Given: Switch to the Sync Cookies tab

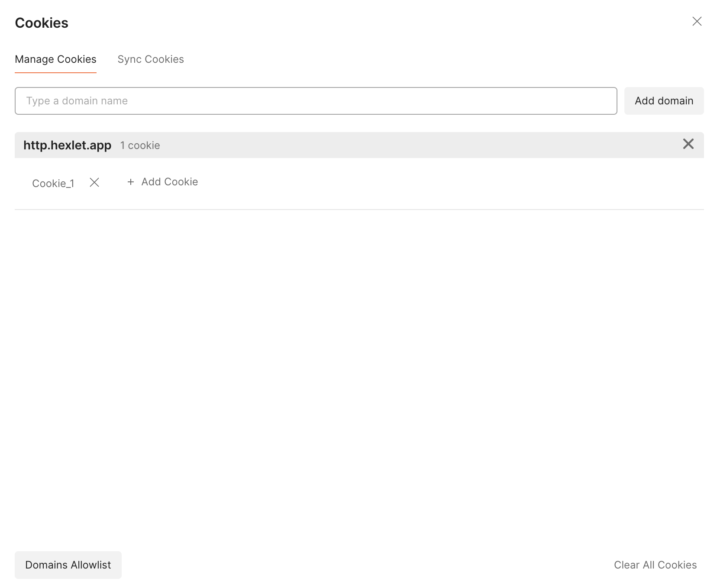Looking at the screenshot, I should (151, 59).
